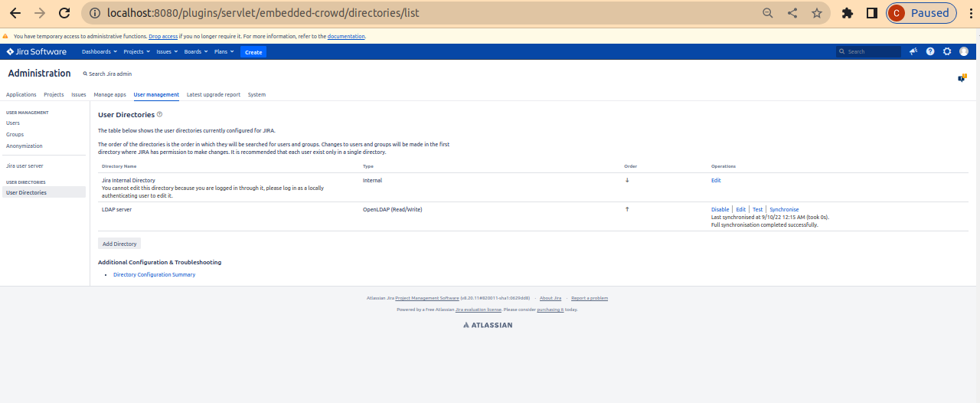Click the LDAP server directory name

pyautogui.click(x=117, y=209)
